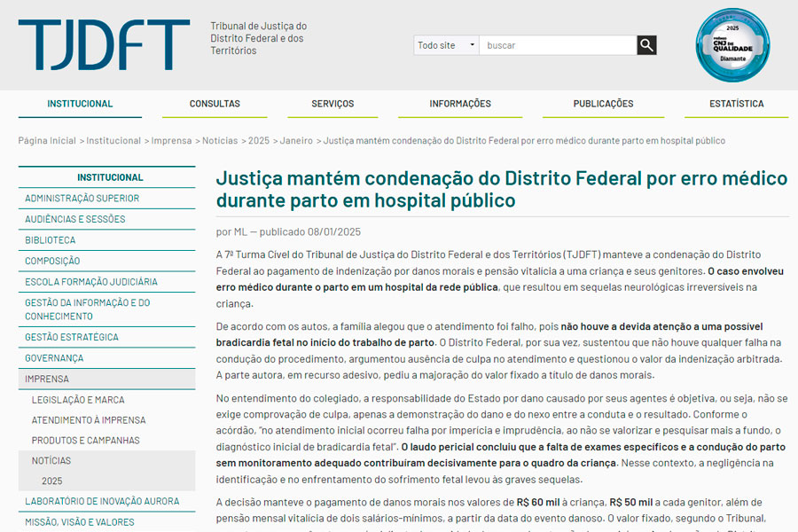This screenshot has height=532, width=798.
Task: Click the TJDFT logo
Action: pos(104,44)
